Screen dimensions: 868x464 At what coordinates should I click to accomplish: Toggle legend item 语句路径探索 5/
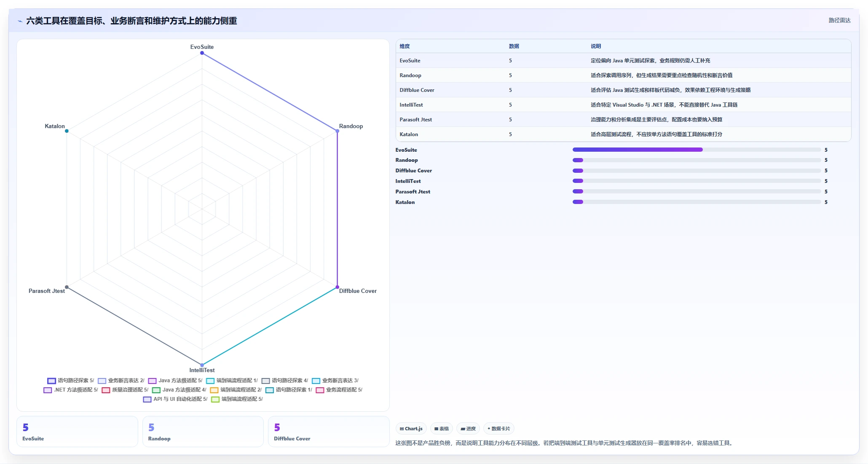click(x=70, y=381)
